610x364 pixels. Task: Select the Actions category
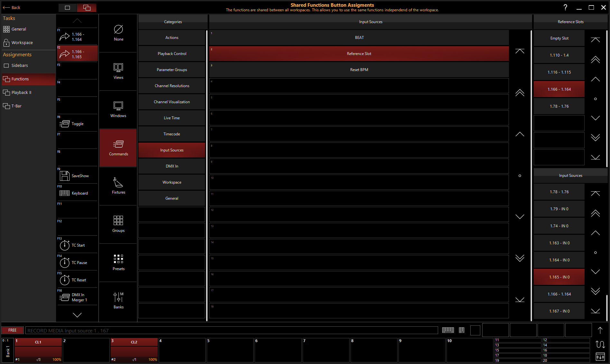[172, 38]
